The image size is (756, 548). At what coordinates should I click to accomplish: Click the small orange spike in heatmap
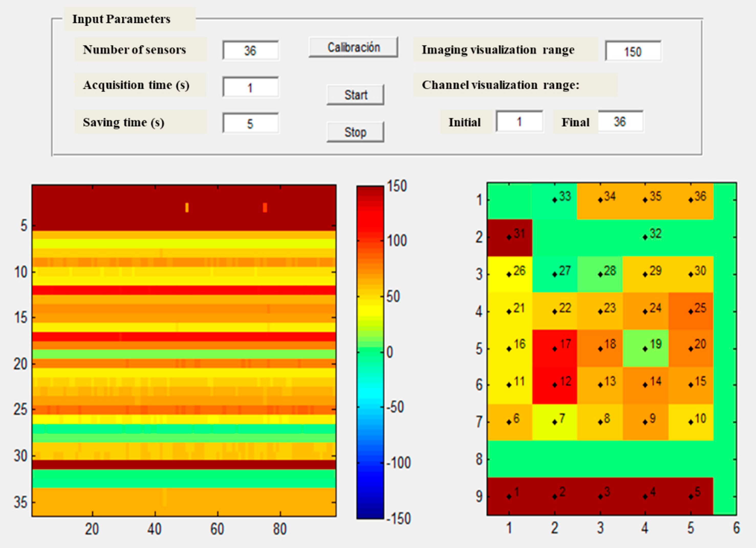coord(187,207)
